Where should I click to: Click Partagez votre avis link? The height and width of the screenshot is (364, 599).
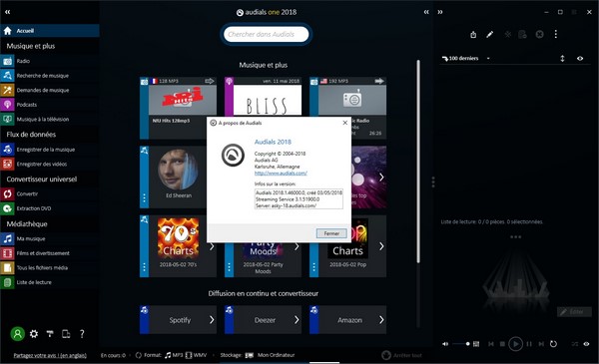[x=50, y=355]
